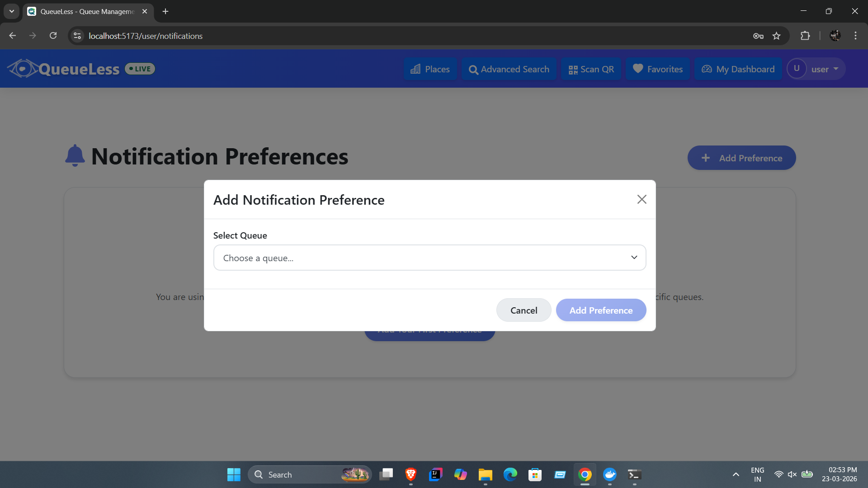Close the Add Notification Preference dialog
This screenshot has height=488, width=868.
pos(642,199)
